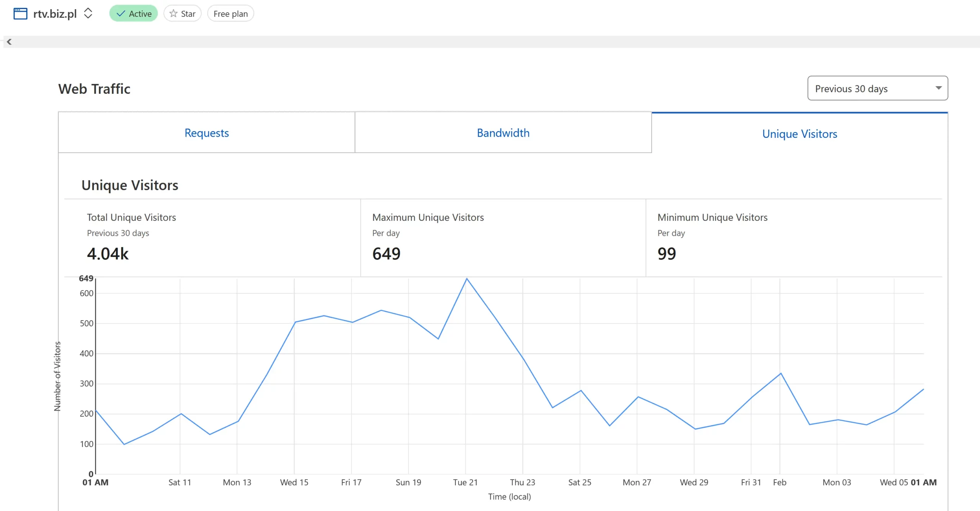Click the 649 maximum visitors value
Screen dimensions: 980x511
[x=386, y=254]
